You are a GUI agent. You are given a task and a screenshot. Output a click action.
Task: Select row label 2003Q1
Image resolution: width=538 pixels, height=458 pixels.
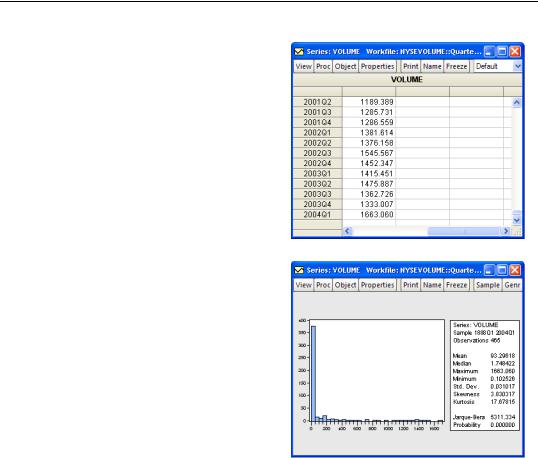(x=317, y=174)
